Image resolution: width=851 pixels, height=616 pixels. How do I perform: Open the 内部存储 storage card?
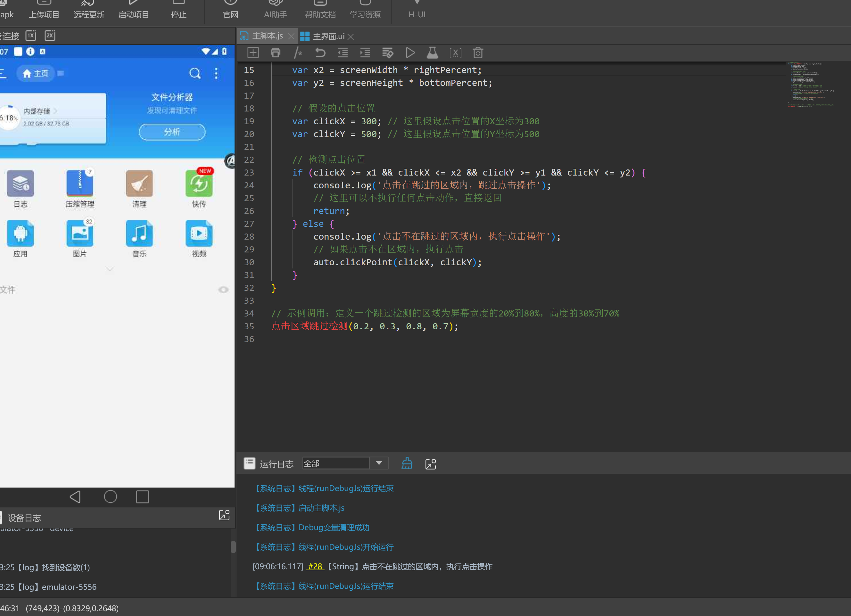pyautogui.click(x=53, y=118)
